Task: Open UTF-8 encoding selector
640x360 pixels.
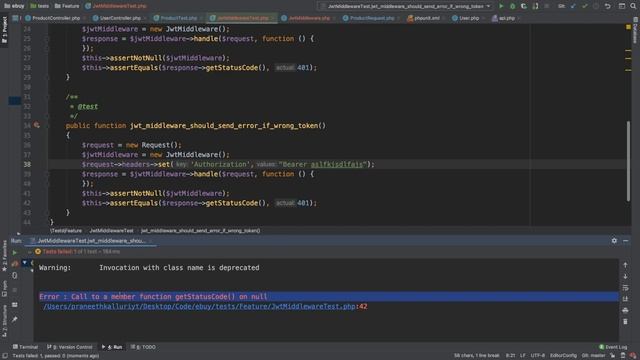Action: (538, 356)
